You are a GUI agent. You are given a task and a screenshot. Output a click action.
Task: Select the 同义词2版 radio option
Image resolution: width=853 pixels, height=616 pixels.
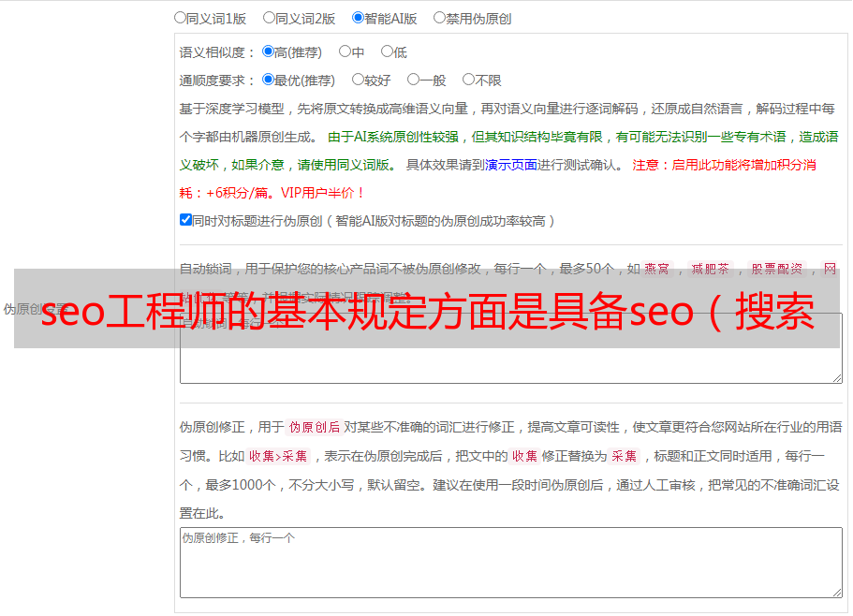tap(269, 18)
